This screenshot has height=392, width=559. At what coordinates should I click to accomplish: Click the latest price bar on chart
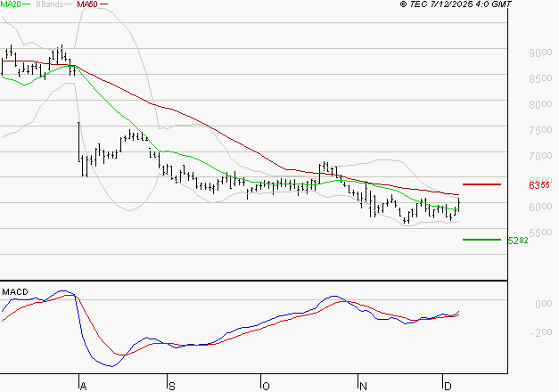point(458,205)
